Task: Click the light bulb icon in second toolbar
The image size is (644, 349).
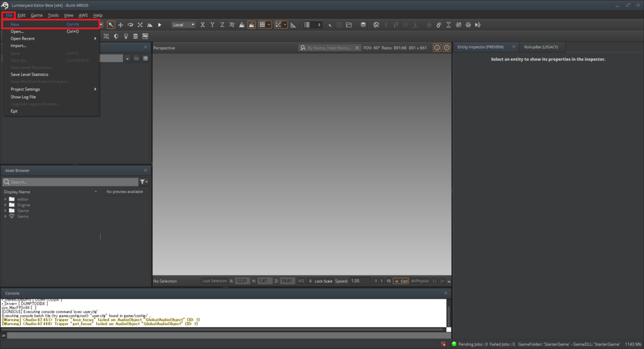Action: click(126, 36)
